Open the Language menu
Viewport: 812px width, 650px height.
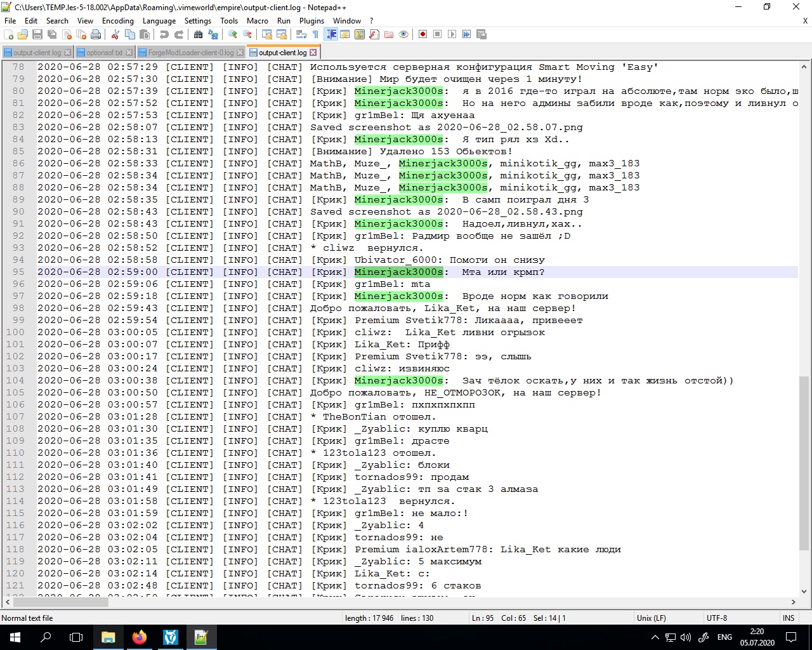[x=159, y=21]
